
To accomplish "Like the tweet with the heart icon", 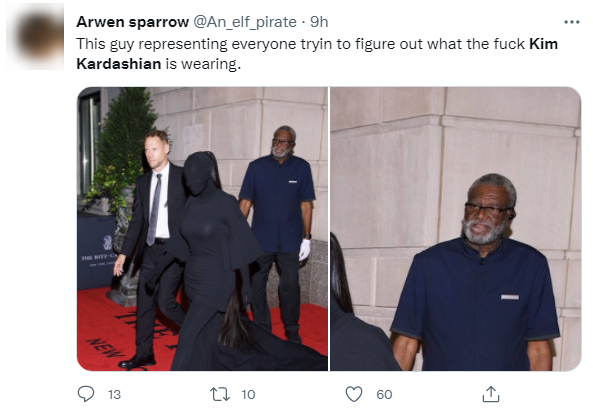I will 354,394.
